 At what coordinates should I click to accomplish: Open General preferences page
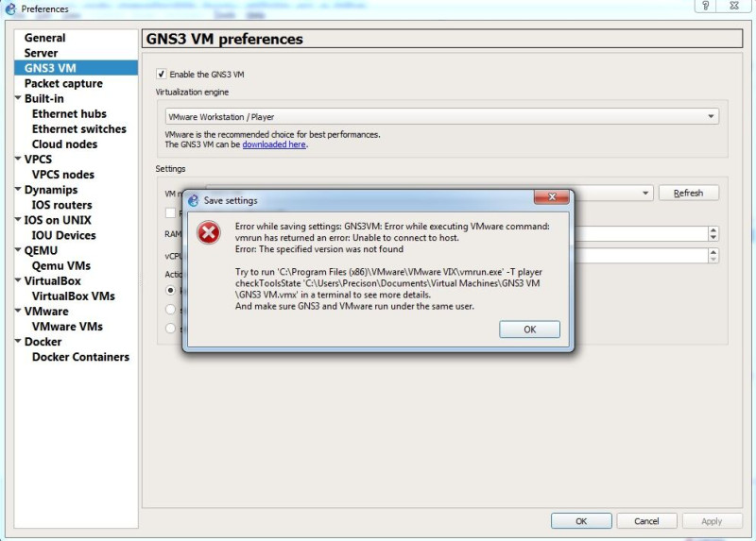point(44,38)
